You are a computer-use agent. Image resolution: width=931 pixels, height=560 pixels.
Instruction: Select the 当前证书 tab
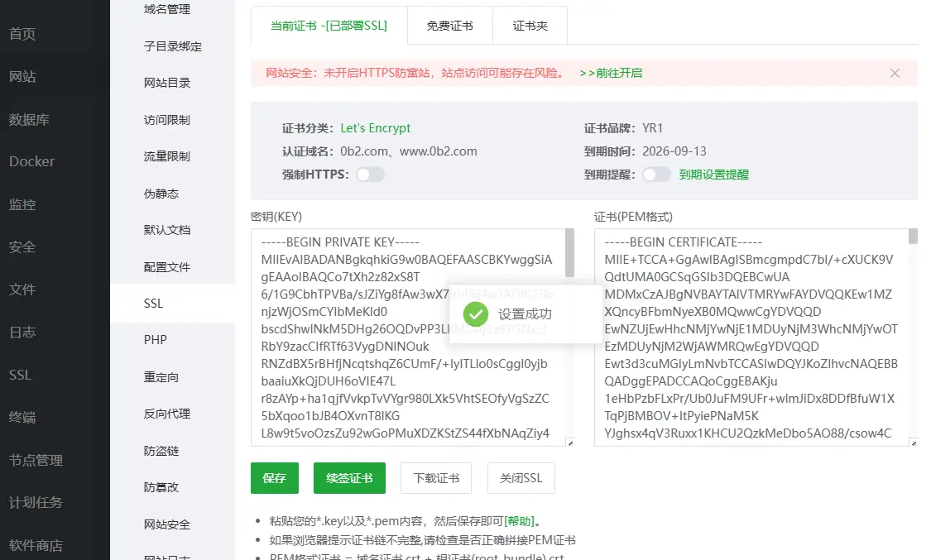329,26
